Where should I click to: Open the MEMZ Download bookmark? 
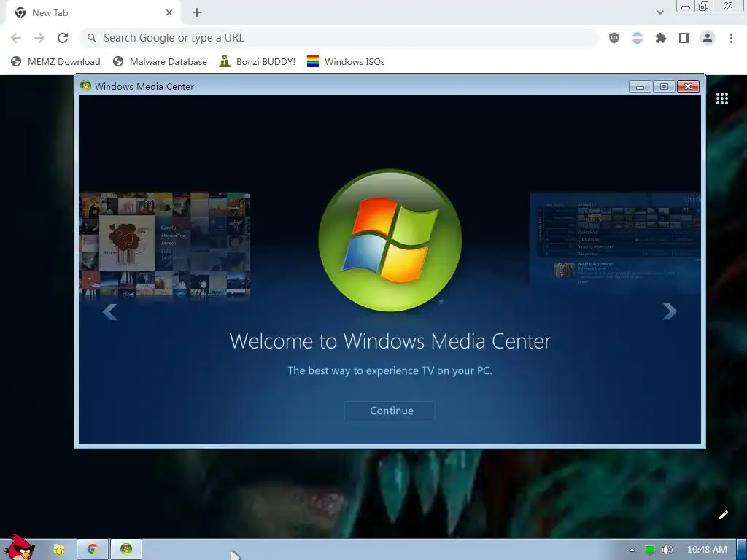pos(55,61)
